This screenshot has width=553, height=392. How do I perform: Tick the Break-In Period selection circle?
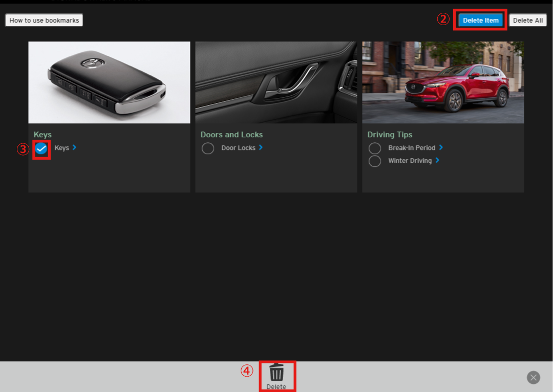coord(375,148)
